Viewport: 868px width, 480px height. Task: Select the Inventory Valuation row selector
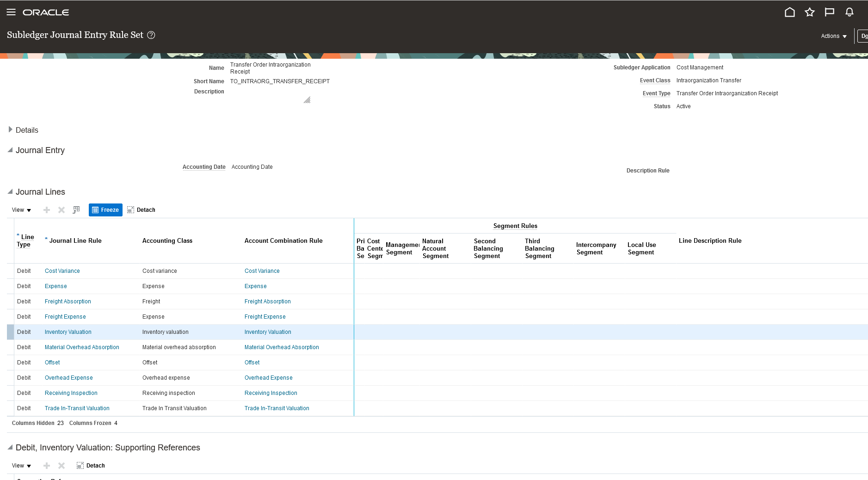tap(10, 332)
